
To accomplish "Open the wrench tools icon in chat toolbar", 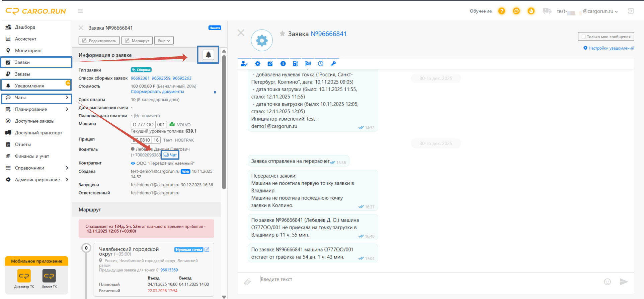I will pyautogui.click(x=333, y=63).
